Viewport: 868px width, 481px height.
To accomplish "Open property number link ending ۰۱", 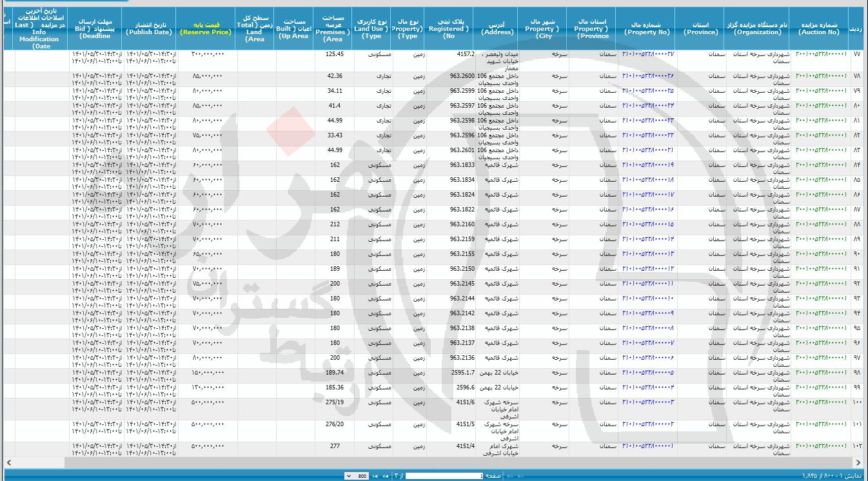I will click(x=648, y=446).
